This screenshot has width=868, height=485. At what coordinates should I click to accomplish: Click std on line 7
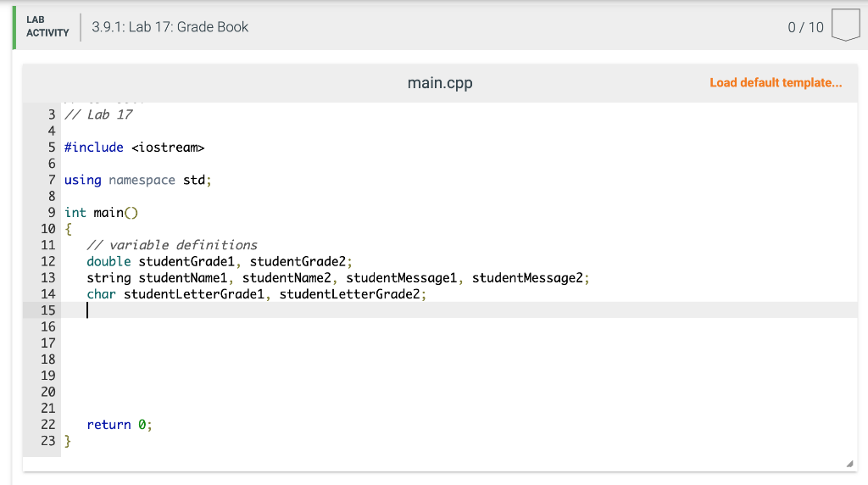tap(194, 181)
